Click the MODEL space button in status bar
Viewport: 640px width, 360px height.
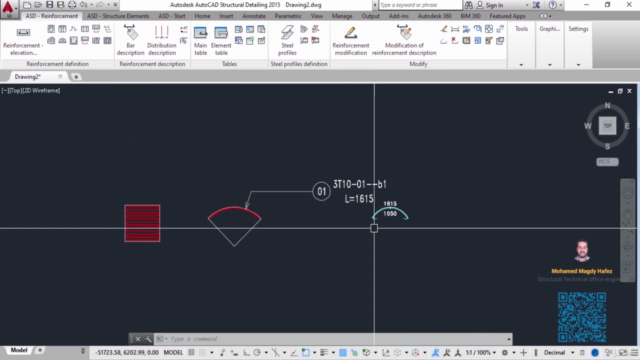173,353
